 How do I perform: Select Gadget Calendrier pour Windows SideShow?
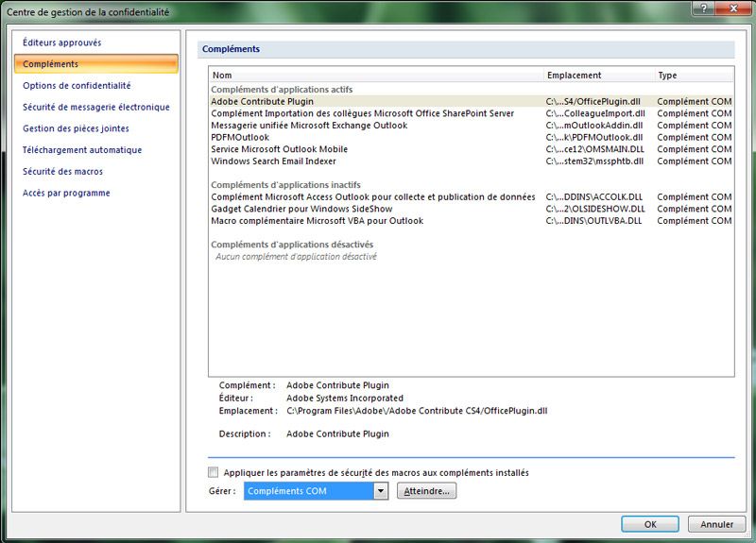471,209
